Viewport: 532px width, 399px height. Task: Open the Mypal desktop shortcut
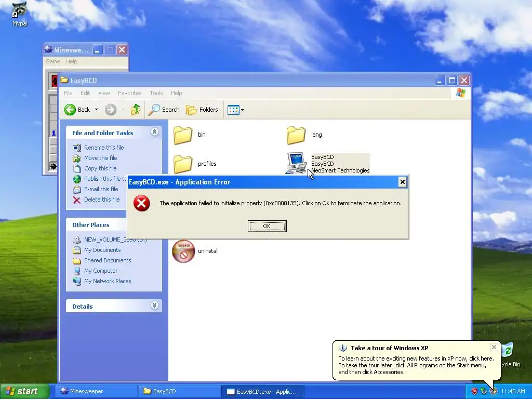point(20,14)
